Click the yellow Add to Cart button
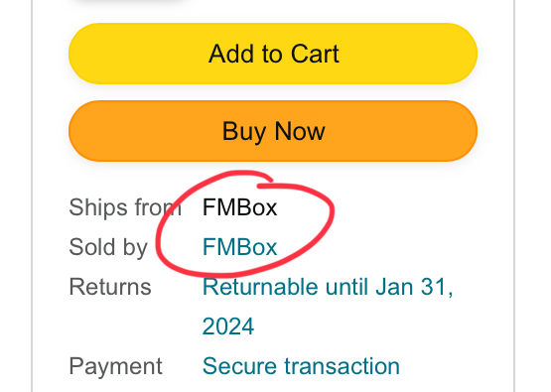 pos(273,54)
